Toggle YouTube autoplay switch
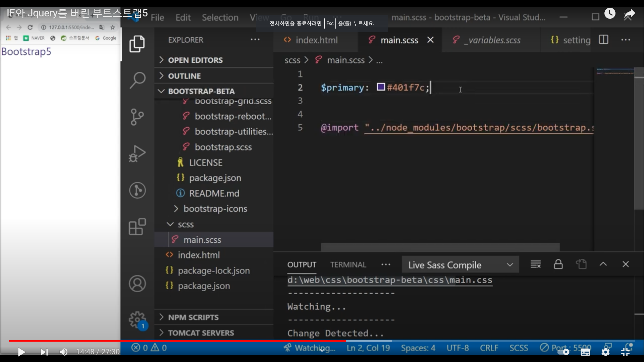This screenshot has width=644, height=362. pos(563,352)
